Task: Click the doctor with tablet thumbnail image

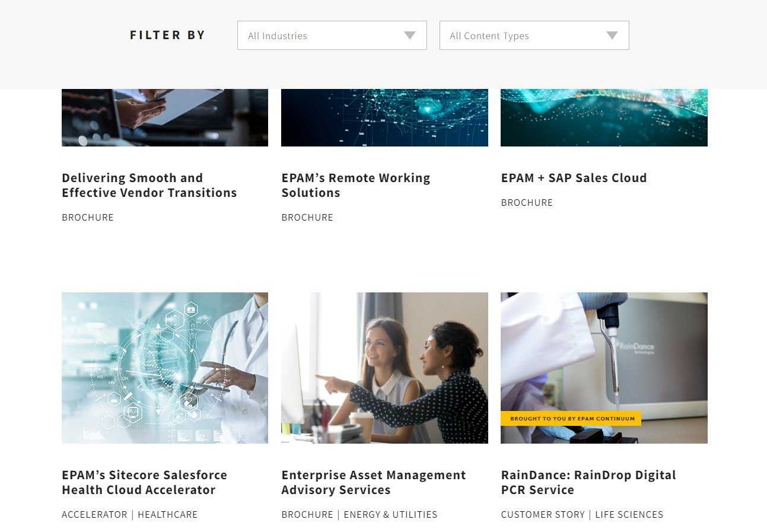Action: coord(165,368)
